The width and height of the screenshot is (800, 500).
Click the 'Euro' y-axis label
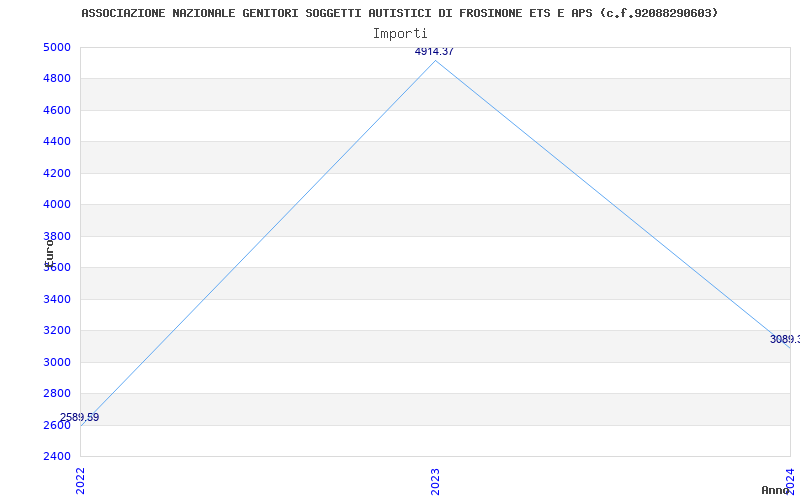click(49, 253)
